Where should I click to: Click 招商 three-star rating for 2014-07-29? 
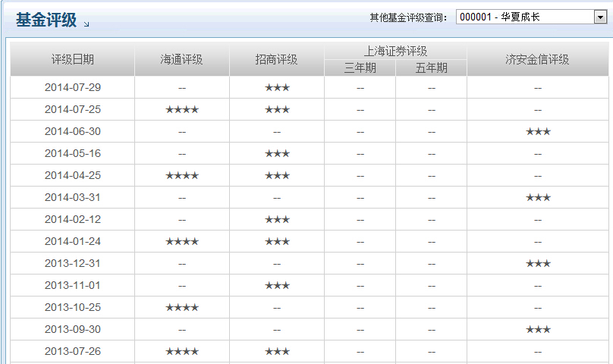(x=277, y=88)
